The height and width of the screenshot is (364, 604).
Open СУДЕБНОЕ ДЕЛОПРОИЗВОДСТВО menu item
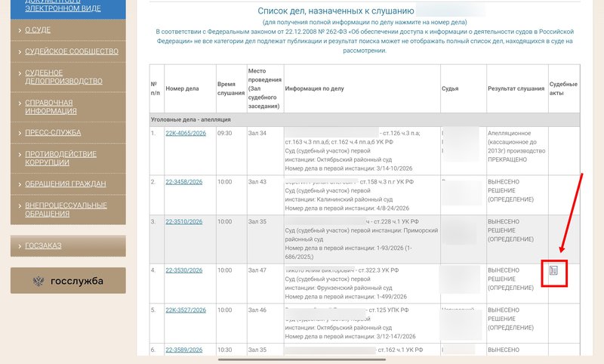coord(63,77)
